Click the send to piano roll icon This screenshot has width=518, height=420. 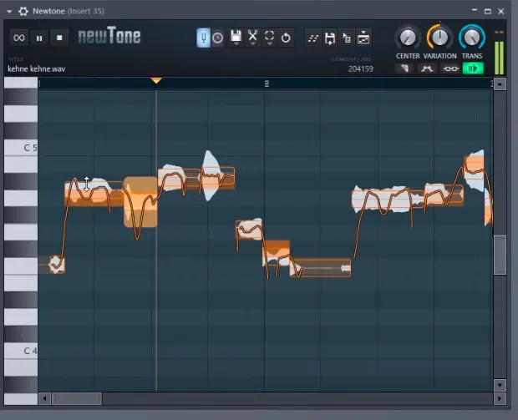(347, 38)
